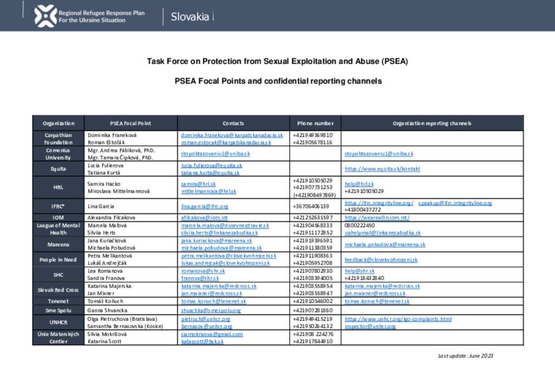
Task: Select the Phone number column header
Action: [x=315, y=123]
